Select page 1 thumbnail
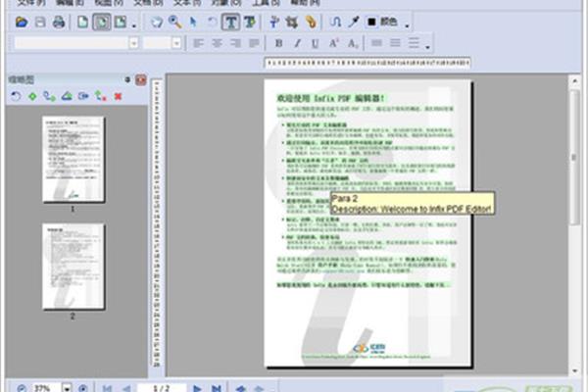The height and width of the screenshot is (392, 588). 73,159
